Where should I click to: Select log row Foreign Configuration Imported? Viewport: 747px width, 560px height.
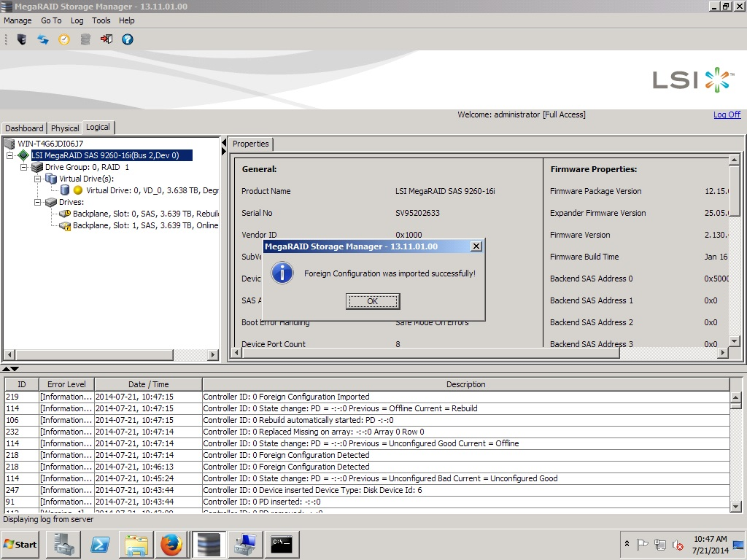367,397
